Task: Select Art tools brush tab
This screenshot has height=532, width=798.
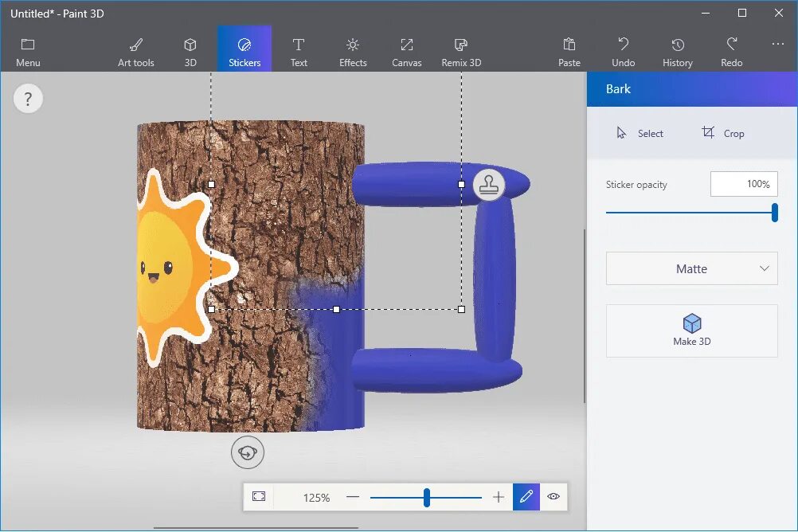Action: pyautogui.click(x=136, y=52)
